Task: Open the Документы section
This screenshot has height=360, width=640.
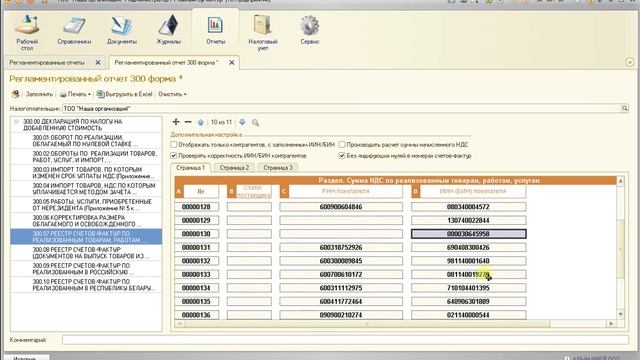Action: coord(122,30)
